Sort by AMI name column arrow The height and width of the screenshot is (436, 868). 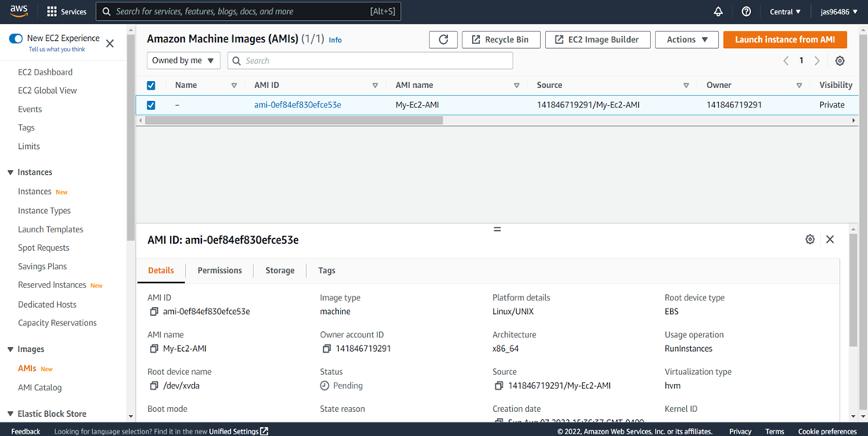(x=516, y=85)
